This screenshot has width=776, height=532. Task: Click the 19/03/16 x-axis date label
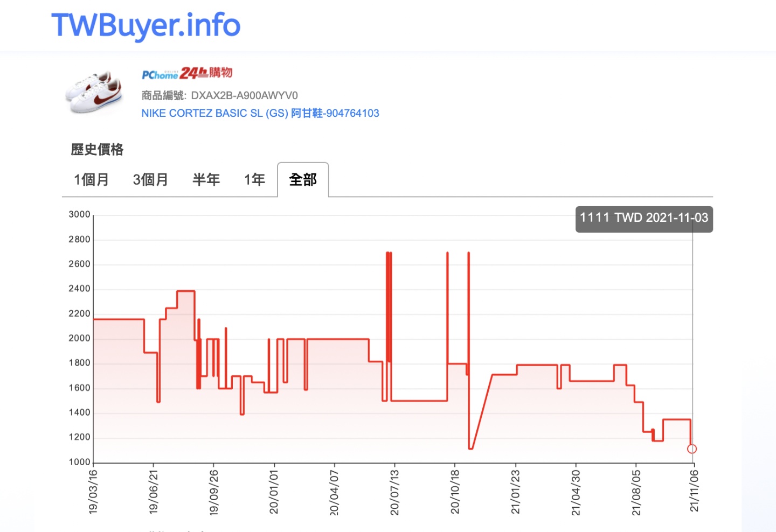pyautogui.click(x=93, y=491)
